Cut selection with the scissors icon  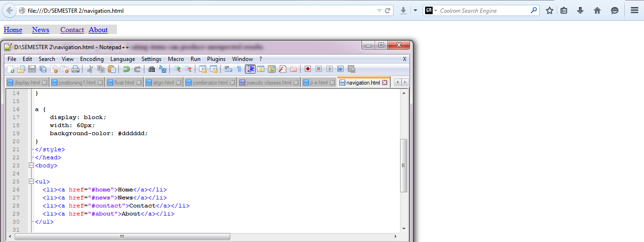click(90, 69)
